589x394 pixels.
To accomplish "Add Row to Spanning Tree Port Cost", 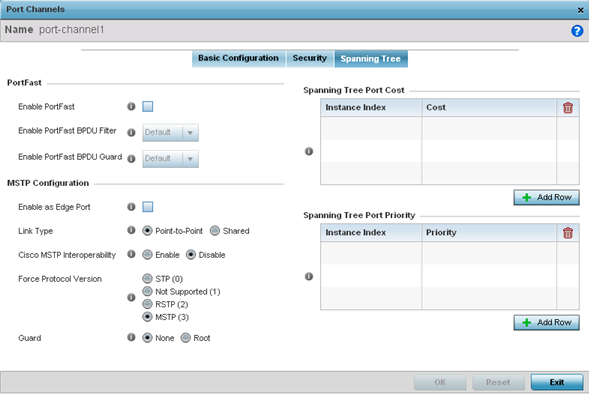I will click(x=547, y=198).
